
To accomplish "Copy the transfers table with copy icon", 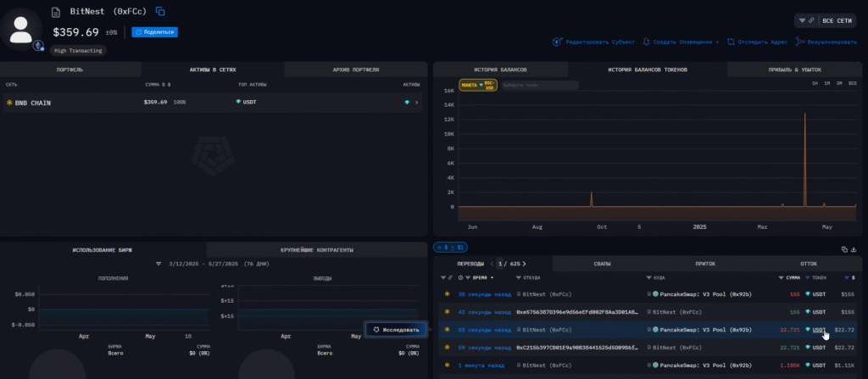I will point(844,250).
